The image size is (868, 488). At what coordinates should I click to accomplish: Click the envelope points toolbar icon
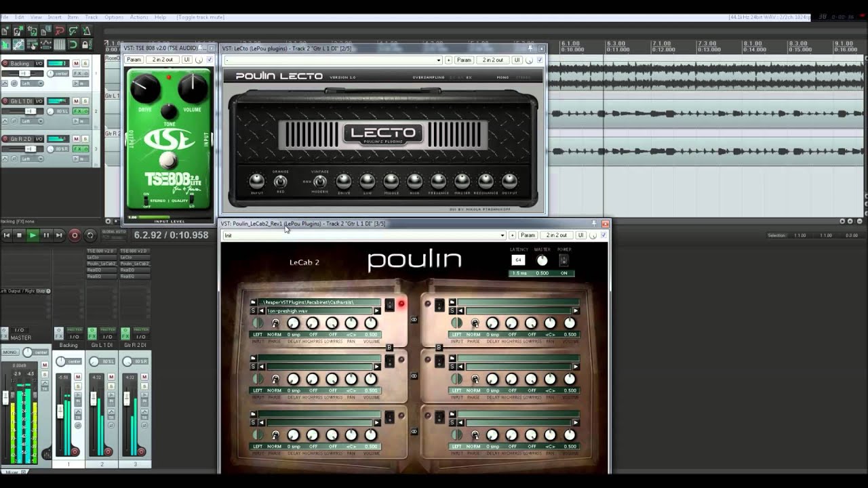tap(46, 45)
